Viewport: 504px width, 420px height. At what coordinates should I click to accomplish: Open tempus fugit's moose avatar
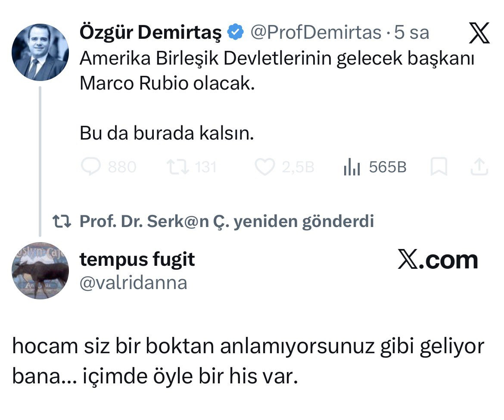pos(40,270)
